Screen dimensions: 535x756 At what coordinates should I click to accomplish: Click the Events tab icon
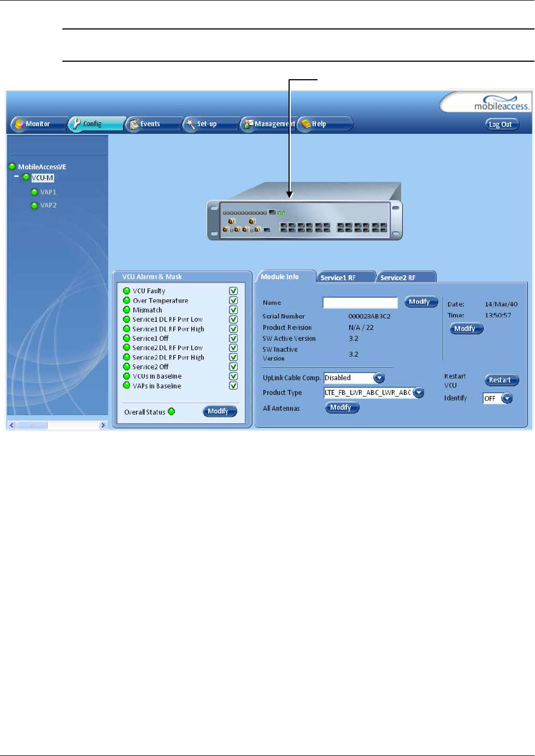tap(134, 124)
